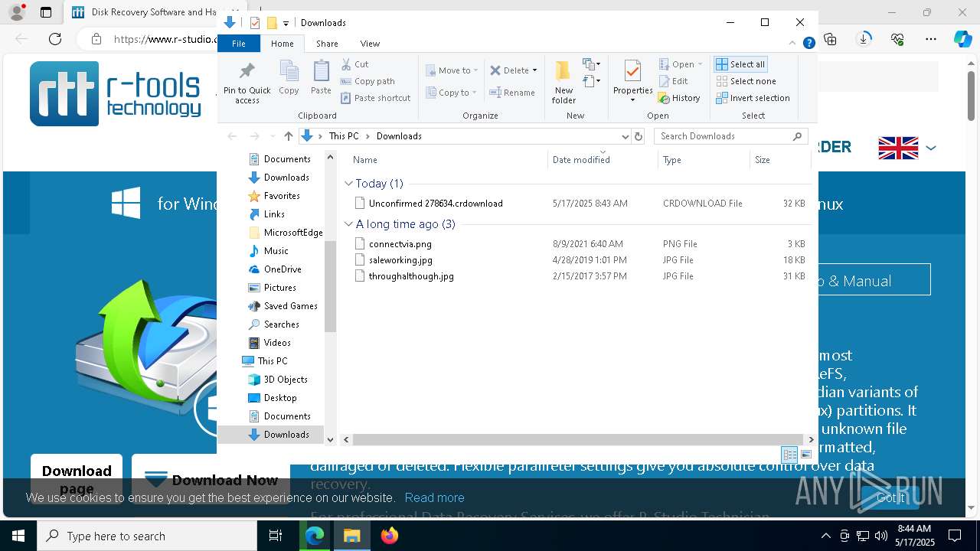The height and width of the screenshot is (551, 980).
Task: Click Copy path in Clipboard group
Action: [367, 81]
